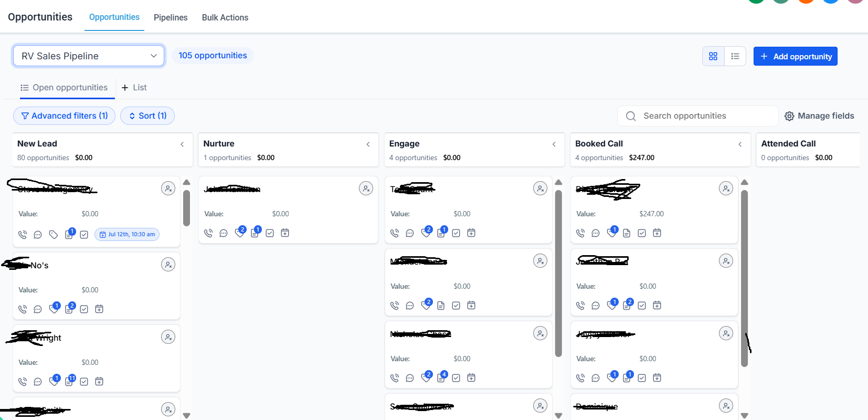Viewport: 868px width, 420px height.
Task: Click the search magnifier icon
Action: [631, 116]
